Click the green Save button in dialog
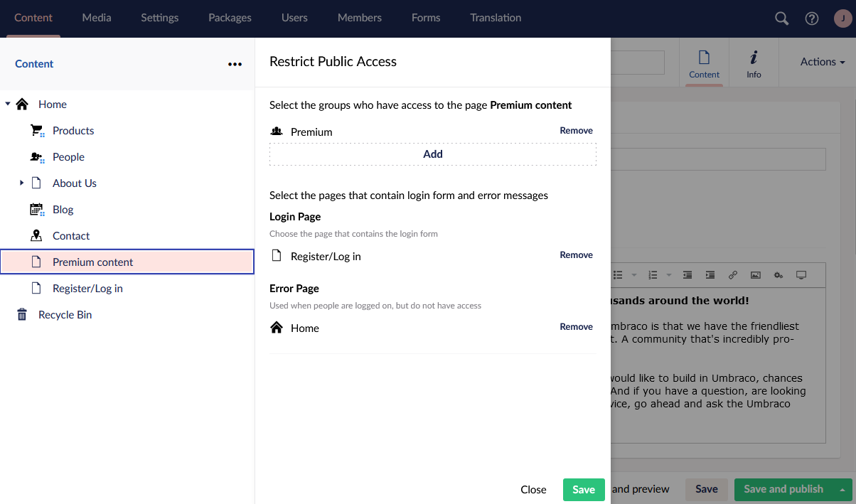Image resolution: width=856 pixels, height=504 pixels. tap(583, 490)
